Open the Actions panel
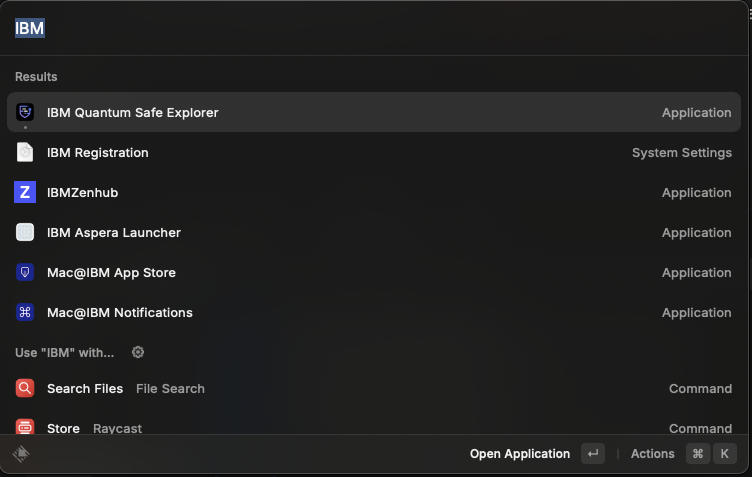752x477 pixels. point(652,454)
